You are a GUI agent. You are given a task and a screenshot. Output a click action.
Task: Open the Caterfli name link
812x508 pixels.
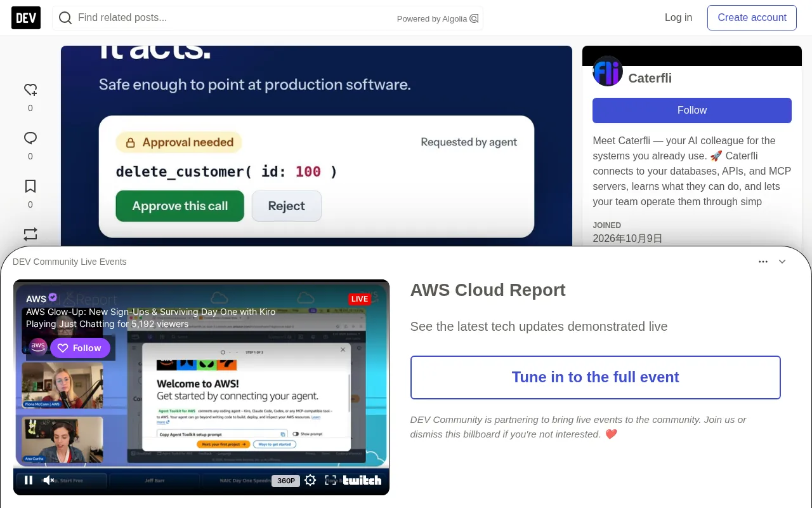coord(650,78)
